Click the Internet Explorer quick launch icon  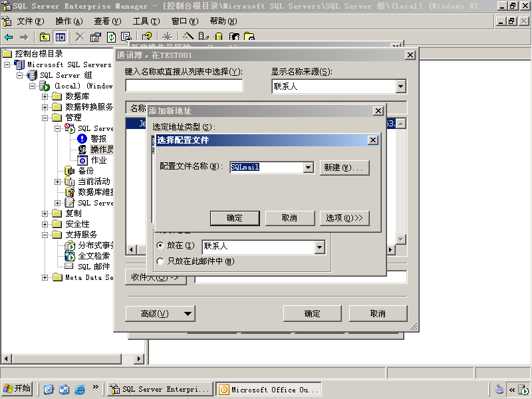[x=80, y=389]
